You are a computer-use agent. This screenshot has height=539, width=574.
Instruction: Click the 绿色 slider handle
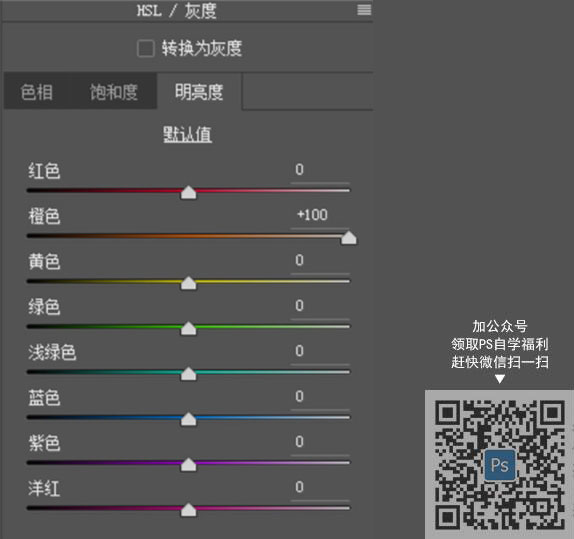tap(189, 328)
